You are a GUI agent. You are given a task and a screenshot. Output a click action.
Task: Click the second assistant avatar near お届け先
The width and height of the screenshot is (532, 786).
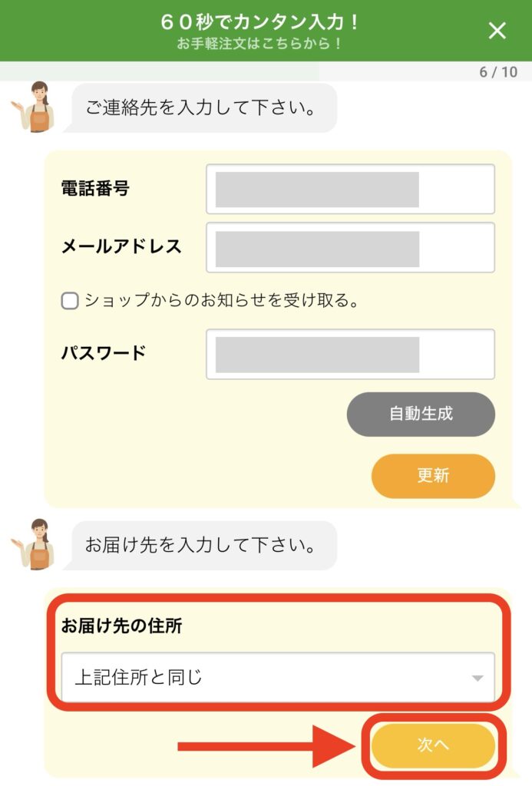tap(32, 544)
